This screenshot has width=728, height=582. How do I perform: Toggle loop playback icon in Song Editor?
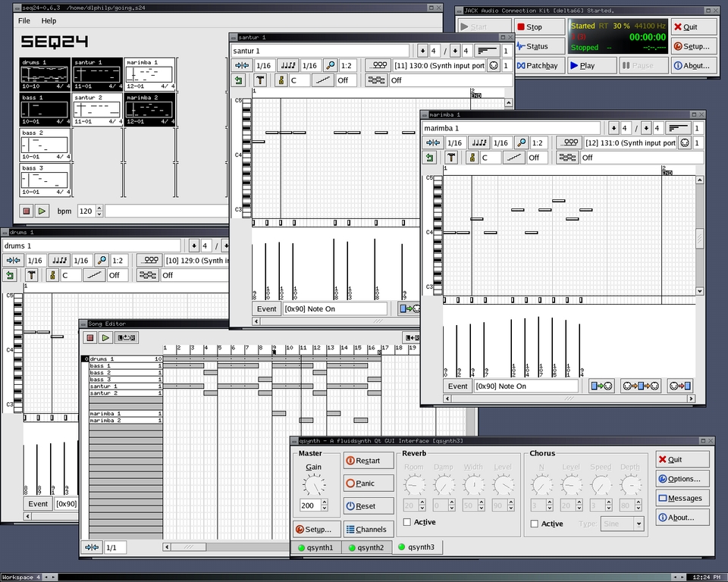127,338
